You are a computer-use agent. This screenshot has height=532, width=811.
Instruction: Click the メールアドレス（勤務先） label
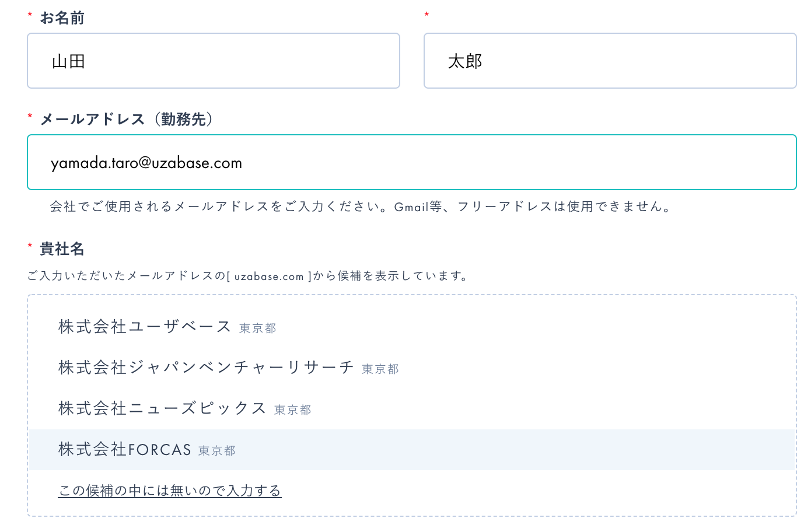point(127,120)
